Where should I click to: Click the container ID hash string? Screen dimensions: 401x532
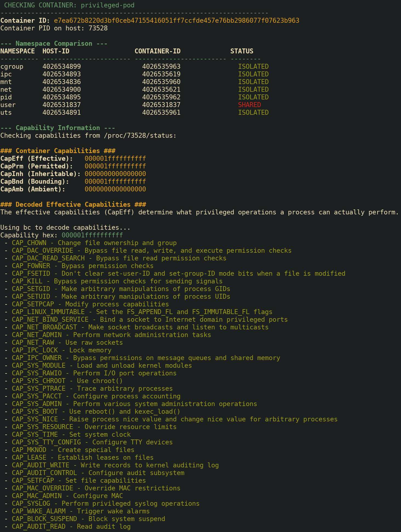point(176,21)
